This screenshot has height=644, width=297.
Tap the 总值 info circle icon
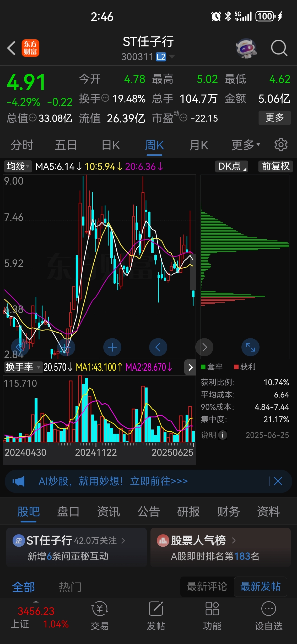[x=33, y=118]
